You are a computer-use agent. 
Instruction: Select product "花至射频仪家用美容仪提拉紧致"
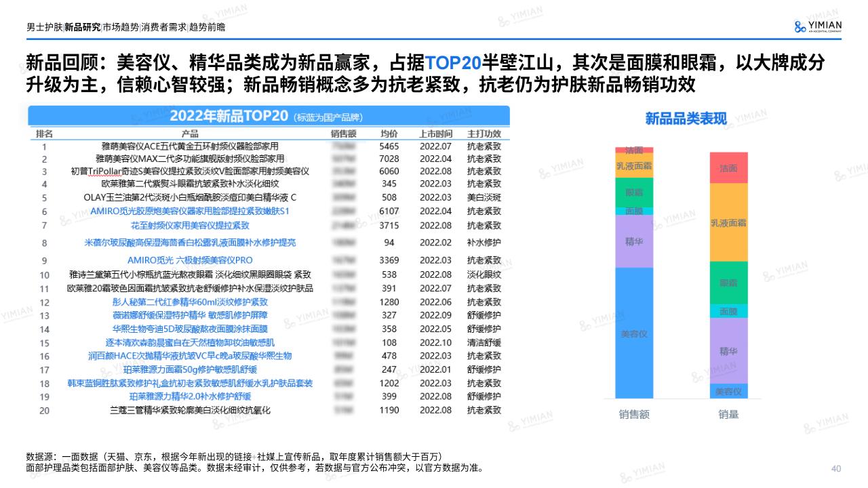pyautogui.click(x=191, y=225)
